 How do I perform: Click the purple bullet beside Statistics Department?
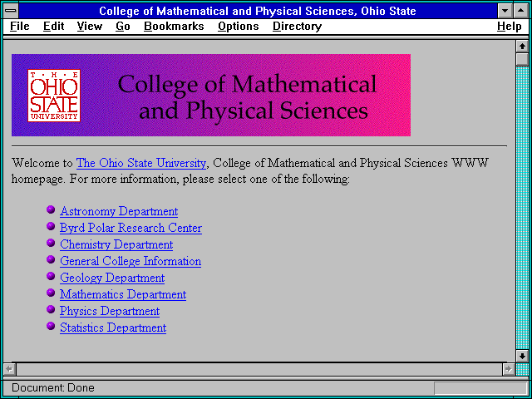pos(51,326)
